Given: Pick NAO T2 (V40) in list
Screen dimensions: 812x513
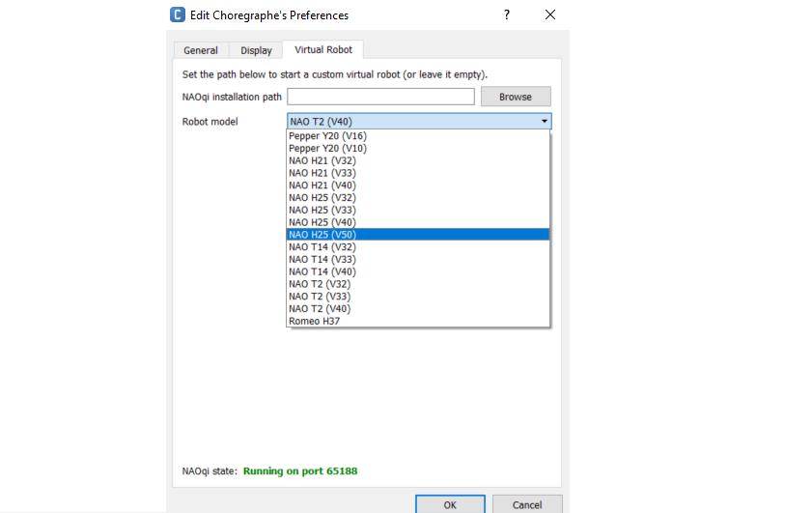Looking at the screenshot, I should [x=418, y=309].
